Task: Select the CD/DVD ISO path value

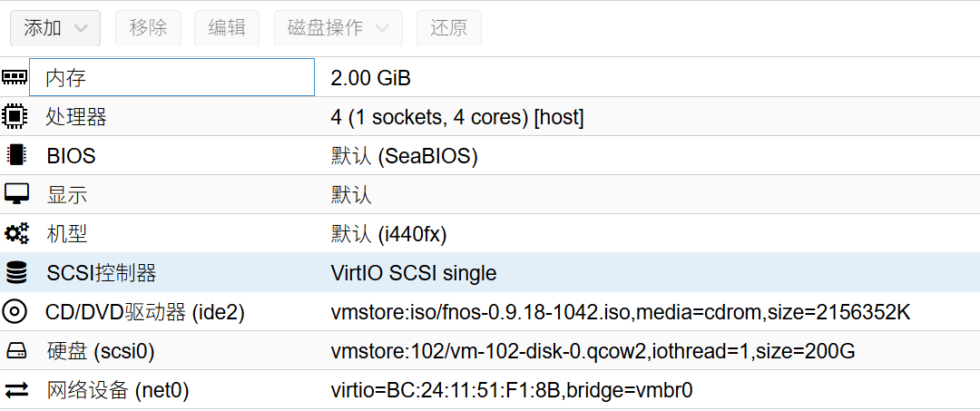Action: (x=620, y=312)
